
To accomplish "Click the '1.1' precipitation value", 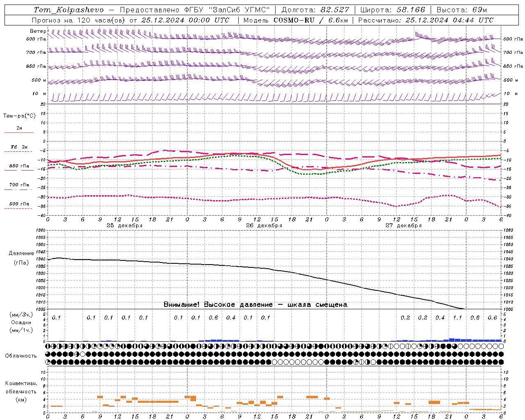I will pyautogui.click(x=457, y=317).
